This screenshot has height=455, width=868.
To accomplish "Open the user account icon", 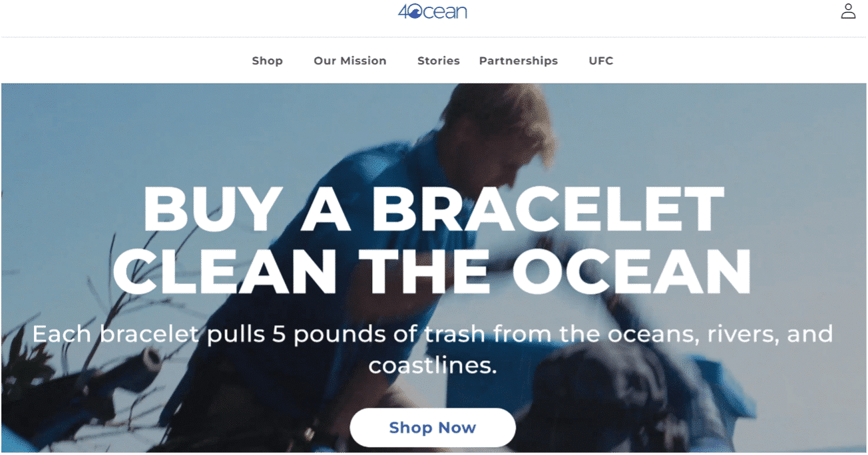I will 848,11.
